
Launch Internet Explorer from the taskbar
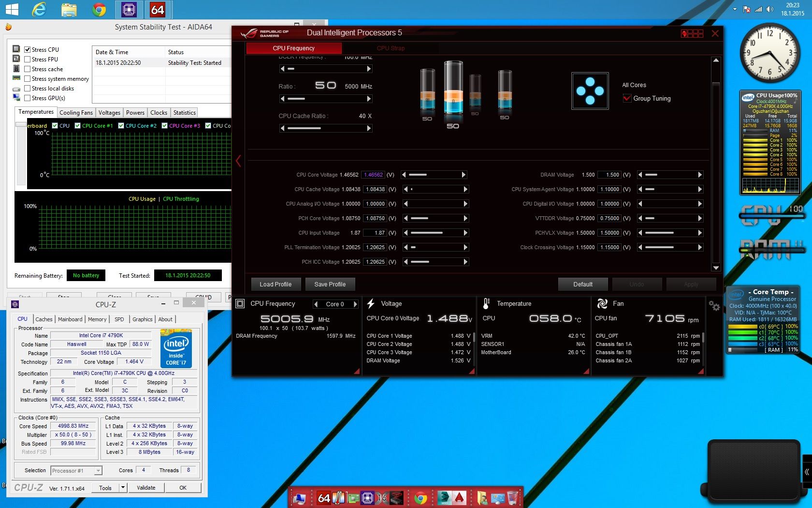point(39,9)
